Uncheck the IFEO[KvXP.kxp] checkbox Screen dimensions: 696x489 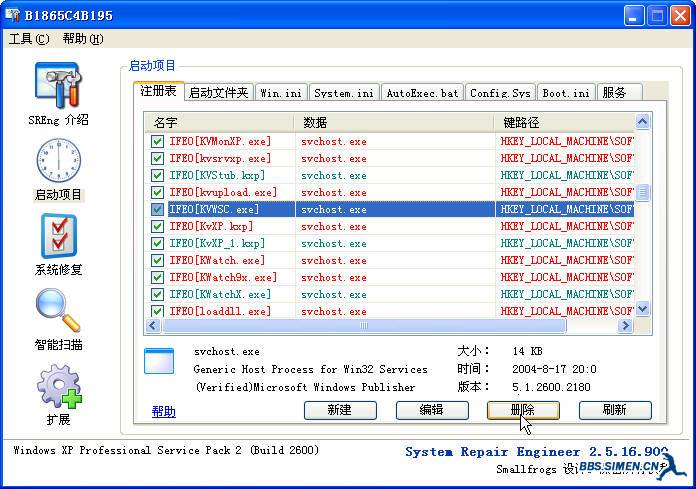tap(157, 226)
